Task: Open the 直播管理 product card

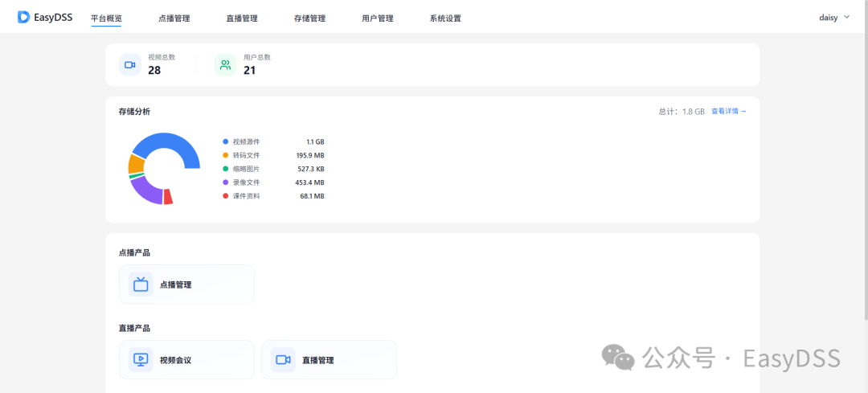Action: [329, 360]
